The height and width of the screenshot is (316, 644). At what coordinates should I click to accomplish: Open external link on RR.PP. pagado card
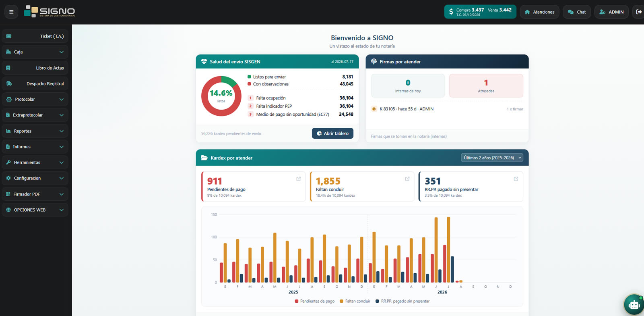[516, 179]
